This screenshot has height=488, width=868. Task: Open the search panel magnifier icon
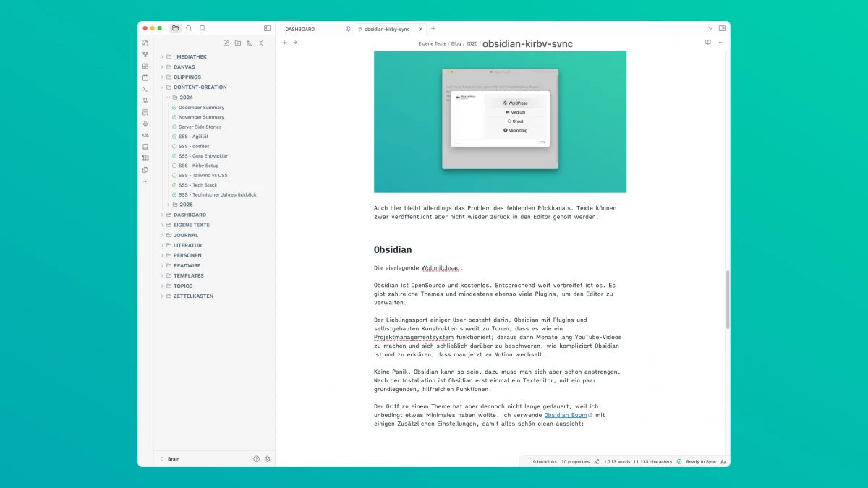click(x=189, y=28)
